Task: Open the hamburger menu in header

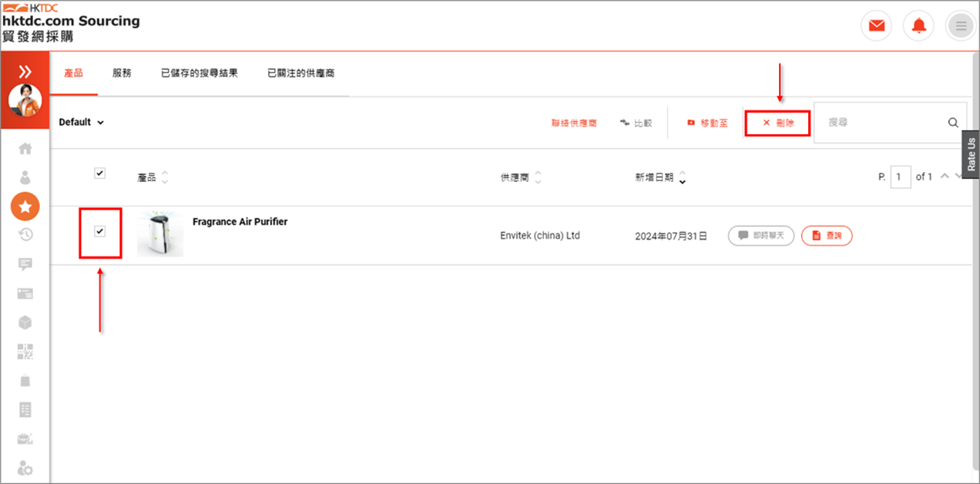Action: coord(960,26)
